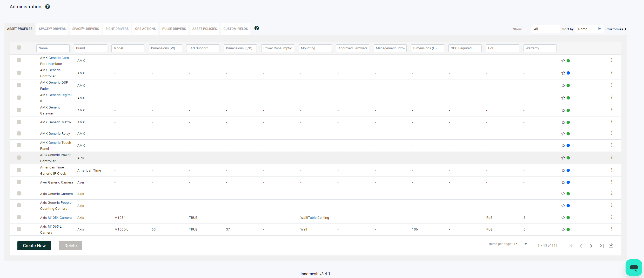The height and width of the screenshot is (278, 644).
Task: Open three-dot menu for AMX Generic Com Port Interface
Action: pyautogui.click(x=612, y=60)
